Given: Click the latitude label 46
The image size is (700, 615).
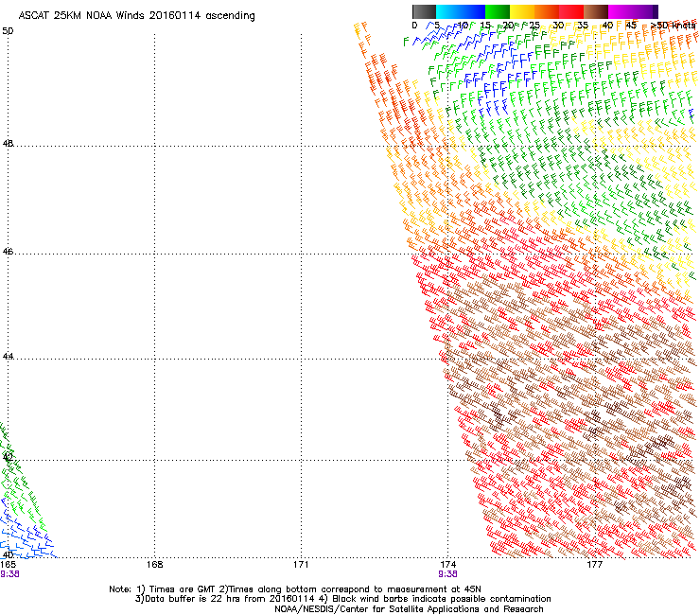Looking at the screenshot, I should tap(8, 252).
